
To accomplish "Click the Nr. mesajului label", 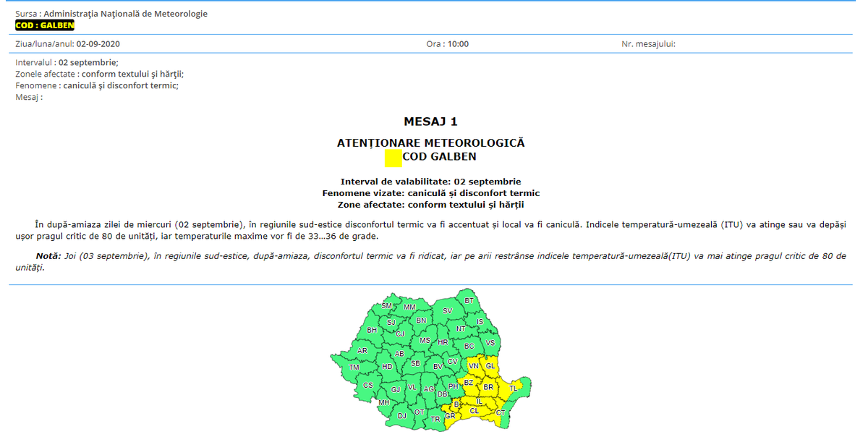I will pos(648,43).
